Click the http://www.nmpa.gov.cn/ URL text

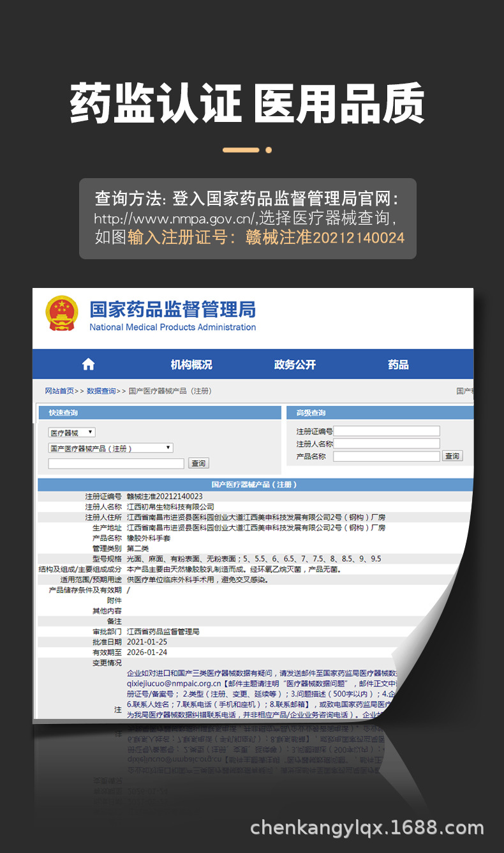point(175,218)
